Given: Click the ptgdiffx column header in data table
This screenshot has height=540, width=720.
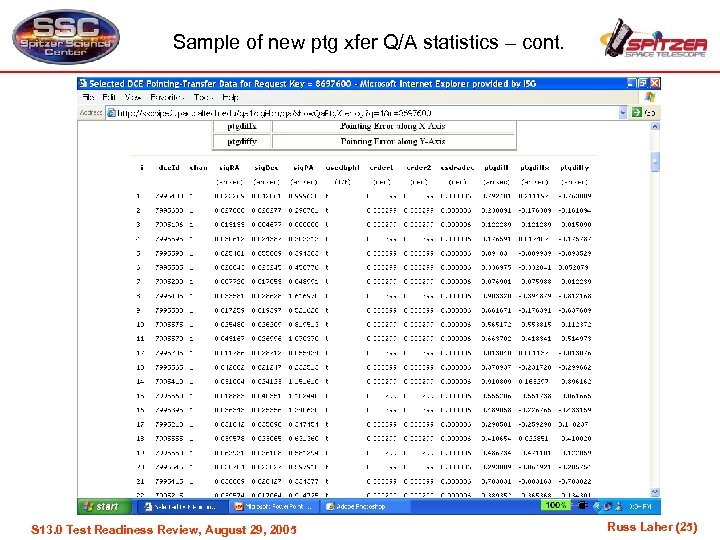Looking at the screenshot, I should pos(535,168).
